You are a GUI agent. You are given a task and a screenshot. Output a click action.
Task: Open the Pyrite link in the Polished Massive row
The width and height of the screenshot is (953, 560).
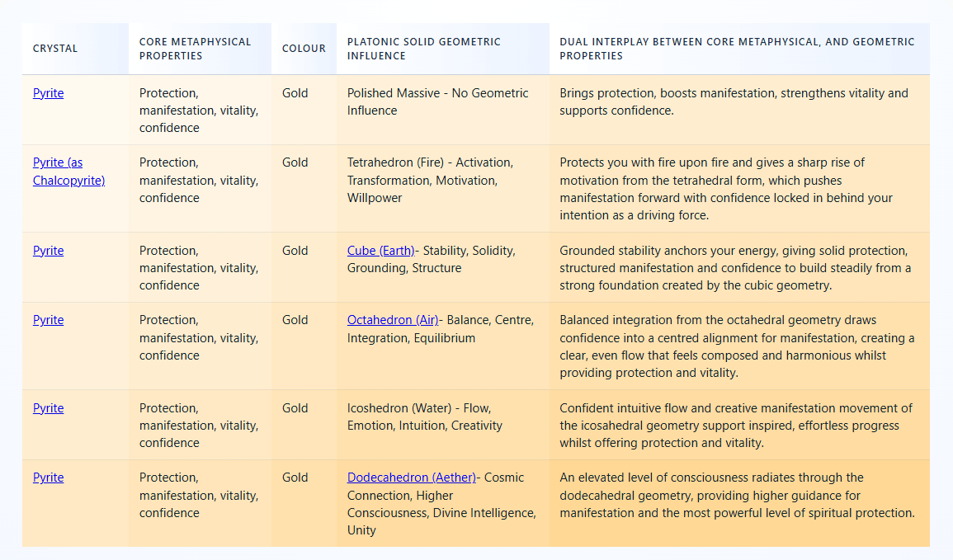click(48, 93)
